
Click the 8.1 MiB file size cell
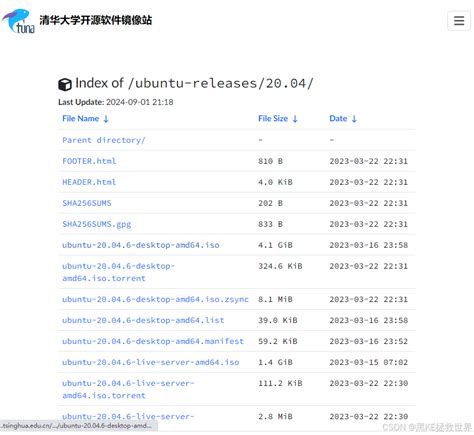coord(275,299)
